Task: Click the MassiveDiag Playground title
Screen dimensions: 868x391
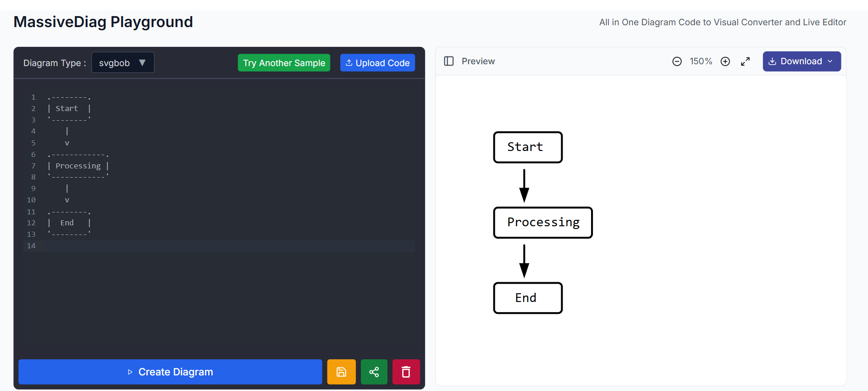Action: point(103,22)
